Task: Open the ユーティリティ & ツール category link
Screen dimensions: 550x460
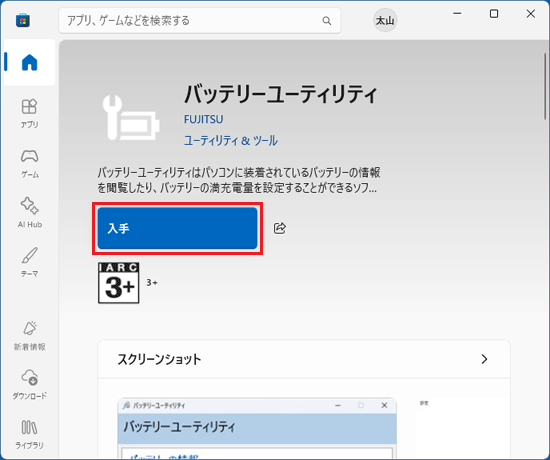Action: click(231, 141)
